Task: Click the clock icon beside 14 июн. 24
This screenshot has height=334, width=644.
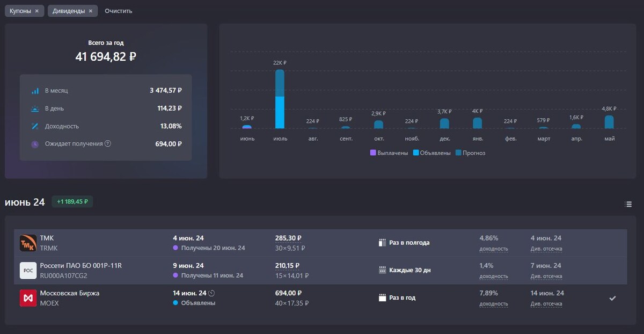Action: (211, 293)
